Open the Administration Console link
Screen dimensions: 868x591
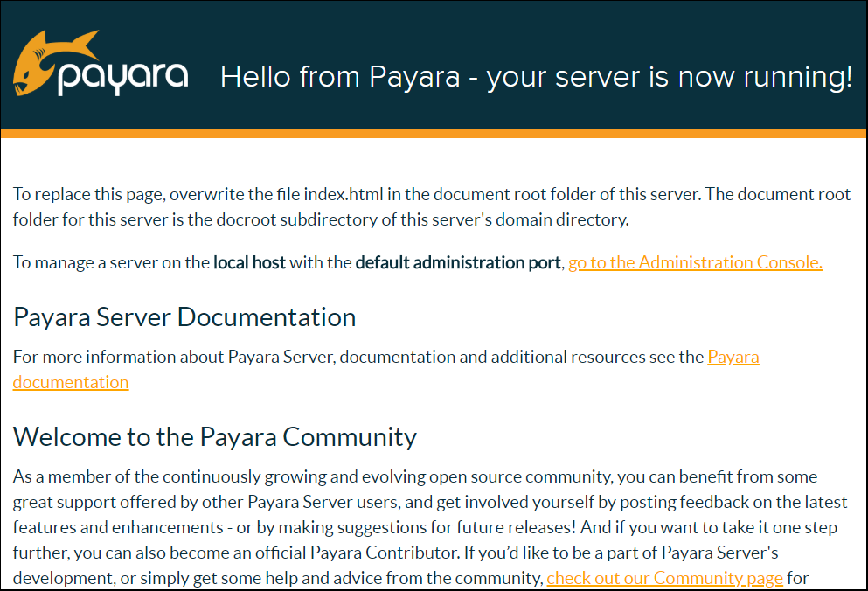[695, 262]
